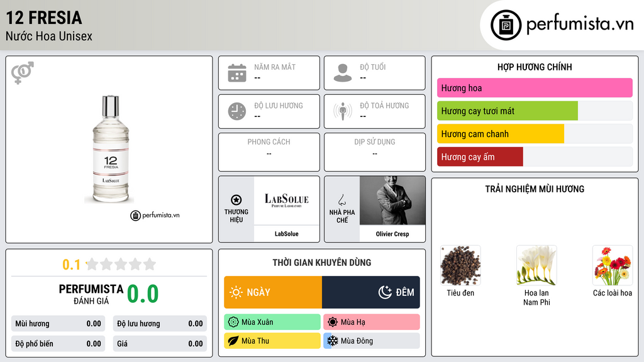Click the Độ toả hương label
Screen dimensions: 644x362
(384, 106)
